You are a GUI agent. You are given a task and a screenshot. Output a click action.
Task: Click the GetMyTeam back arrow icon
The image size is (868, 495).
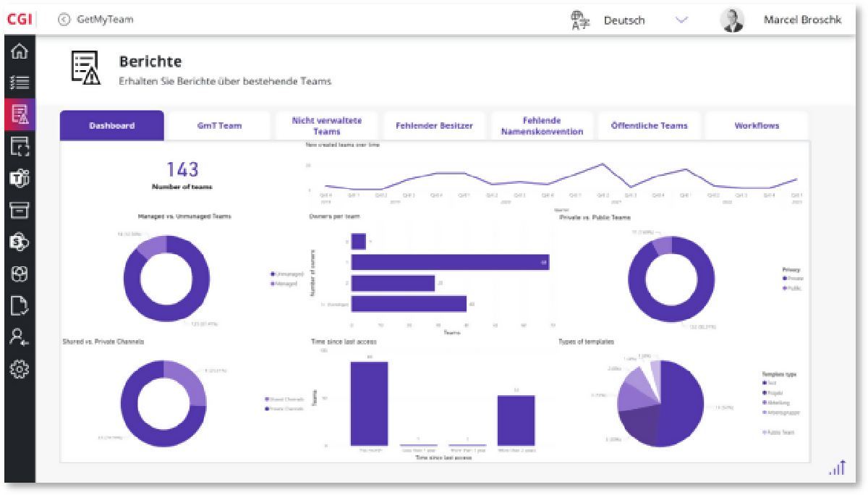coord(65,20)
